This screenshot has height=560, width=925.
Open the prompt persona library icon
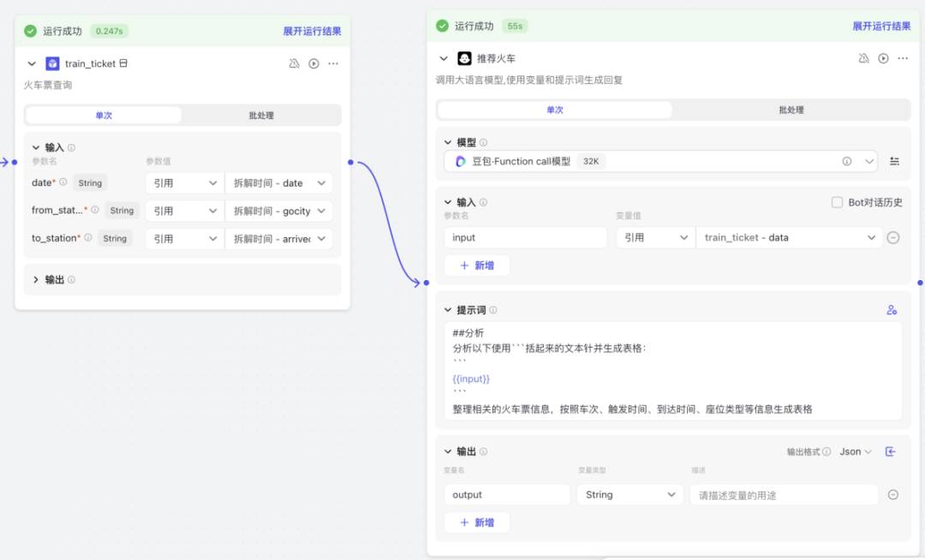892,309
